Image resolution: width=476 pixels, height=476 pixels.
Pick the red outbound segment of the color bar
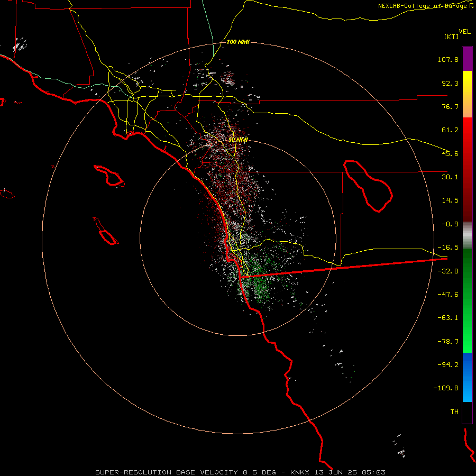pos(467,169)
